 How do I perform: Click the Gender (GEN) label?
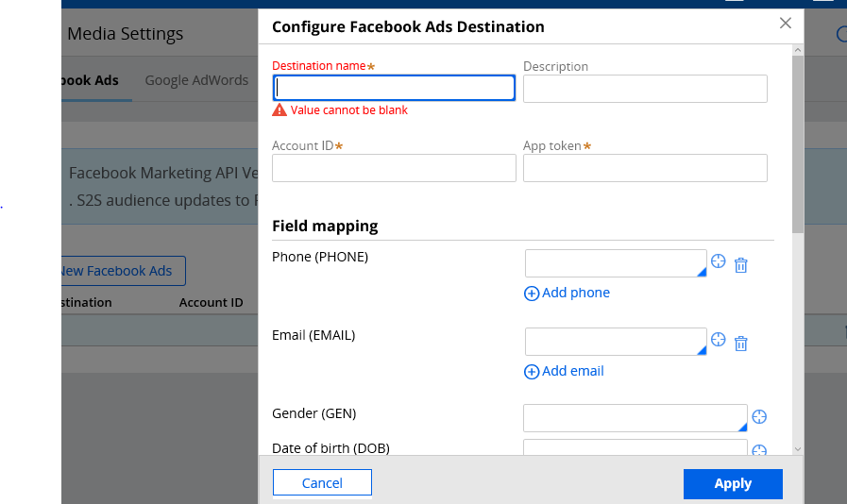coord(313,413)
